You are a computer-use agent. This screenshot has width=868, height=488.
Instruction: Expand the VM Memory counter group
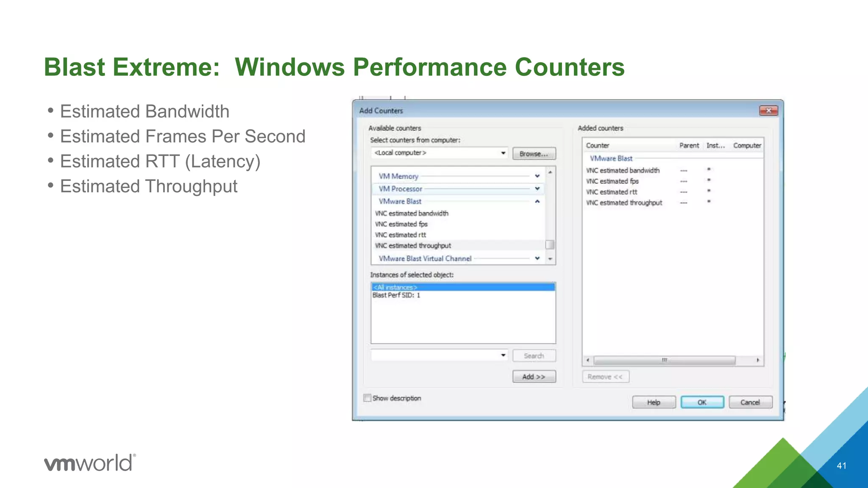tap(537, 176)
